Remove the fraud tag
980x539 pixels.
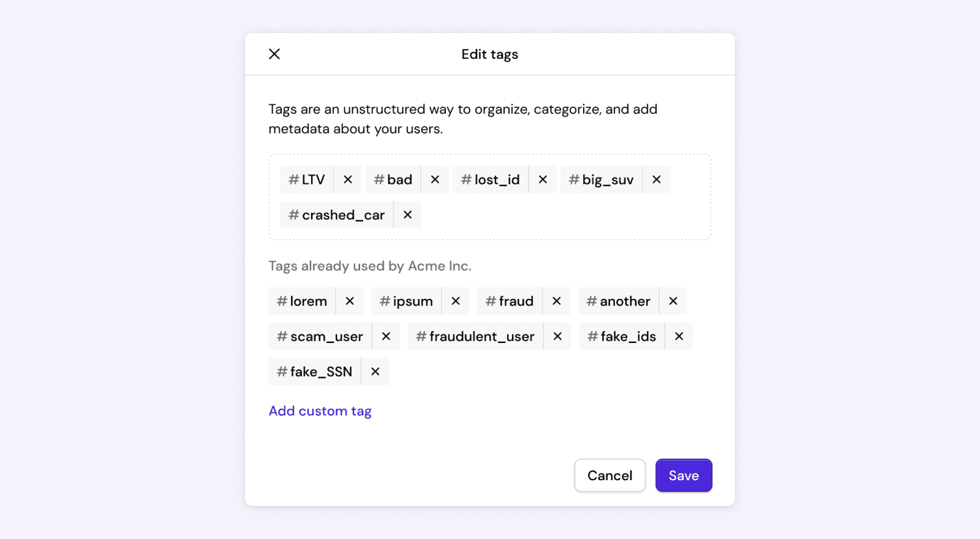556,301
